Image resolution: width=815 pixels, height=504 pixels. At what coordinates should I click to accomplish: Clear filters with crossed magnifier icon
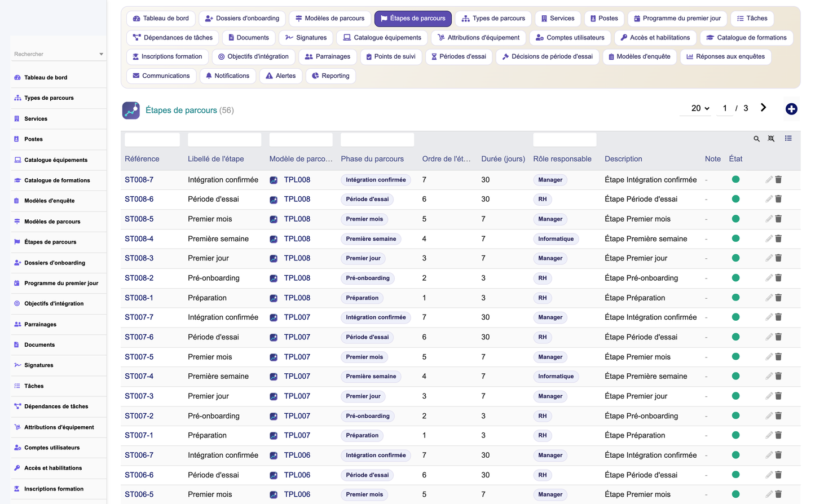[x=771, y=139]
